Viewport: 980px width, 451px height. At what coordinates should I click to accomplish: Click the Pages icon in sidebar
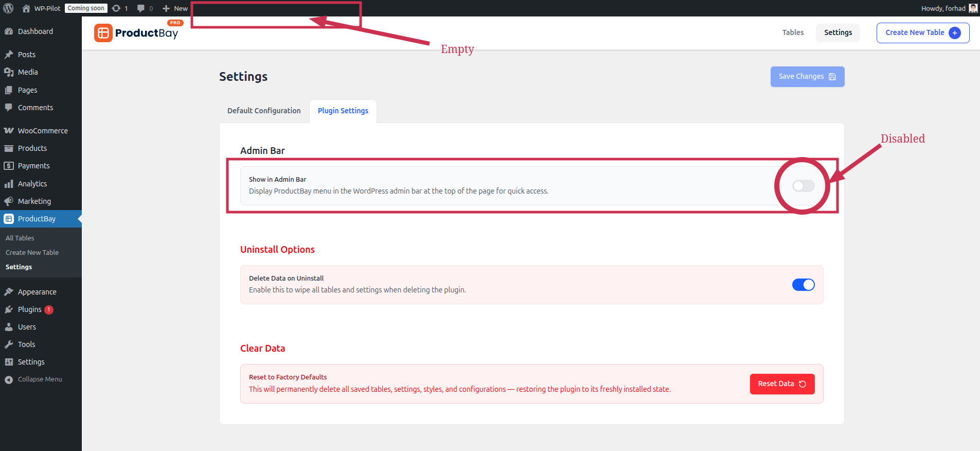tap(9, 90)
